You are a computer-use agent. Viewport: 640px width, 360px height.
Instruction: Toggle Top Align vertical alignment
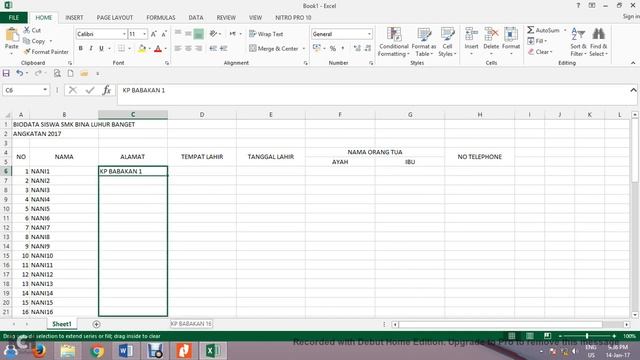(178, 34)
